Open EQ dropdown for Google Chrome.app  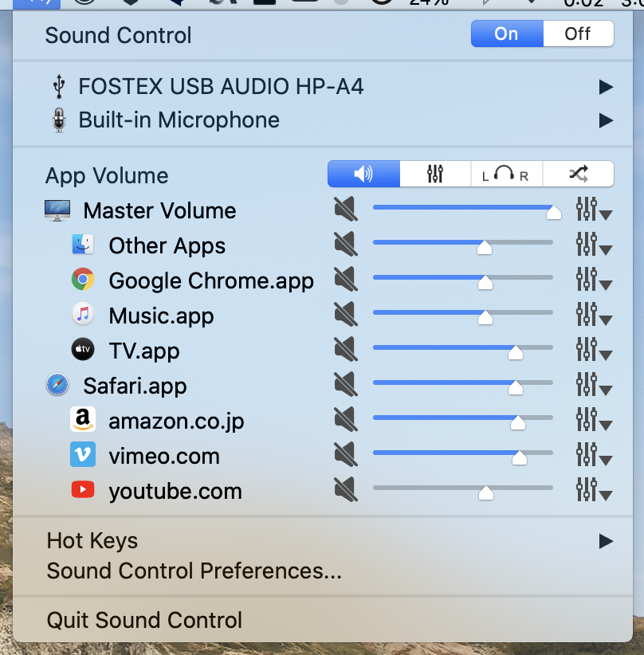click(594, 280)
